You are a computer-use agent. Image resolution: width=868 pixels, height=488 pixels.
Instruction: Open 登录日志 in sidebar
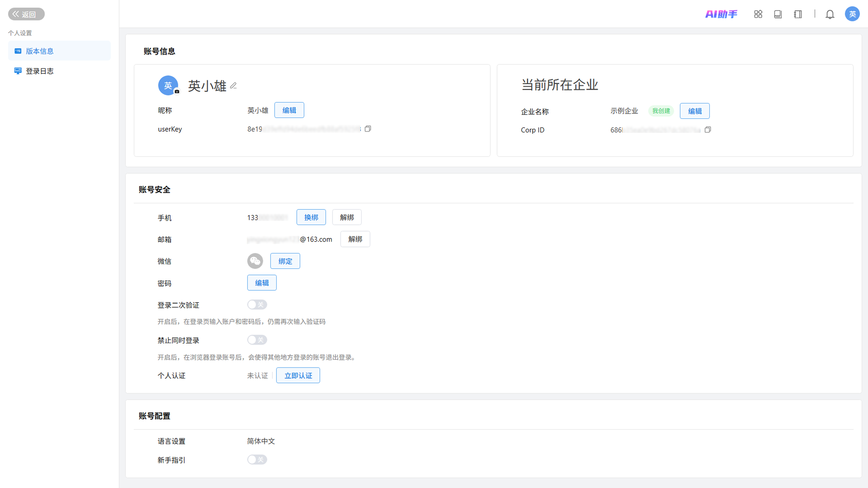click(39, 71)
